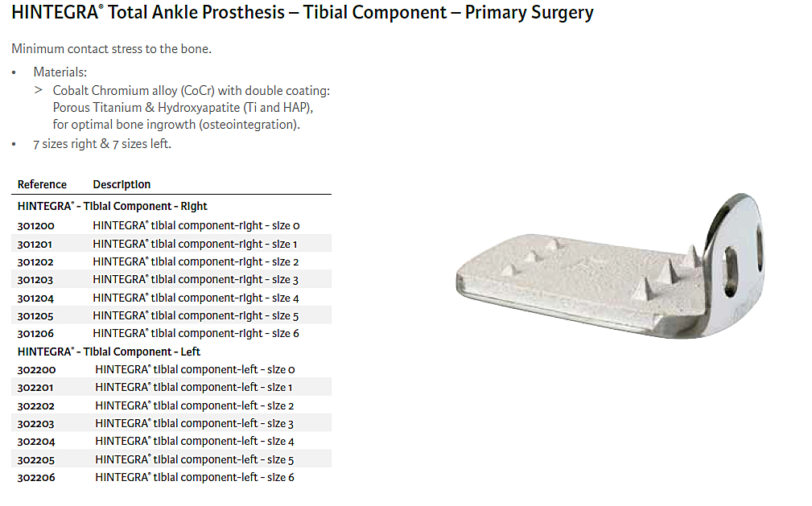Click the Tibial Component - Right section heading
The image size is (812, 506).
[113, 207]
